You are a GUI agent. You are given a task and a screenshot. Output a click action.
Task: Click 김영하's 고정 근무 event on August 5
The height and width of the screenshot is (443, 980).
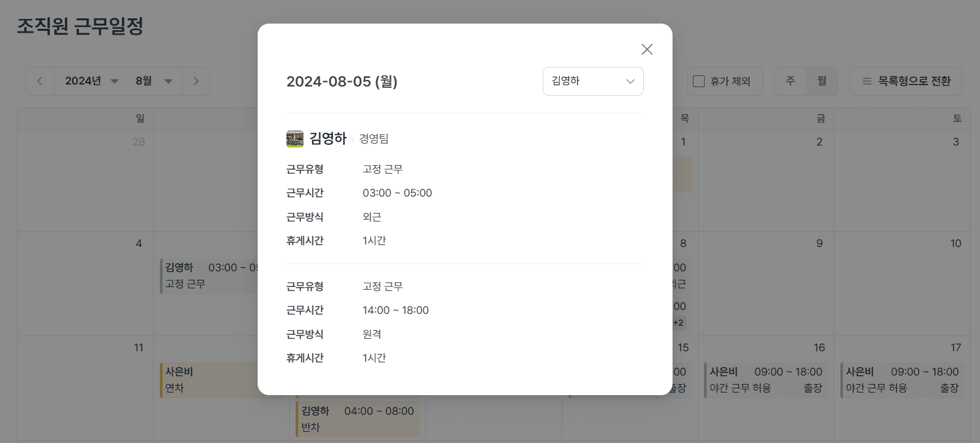(210, 275)
